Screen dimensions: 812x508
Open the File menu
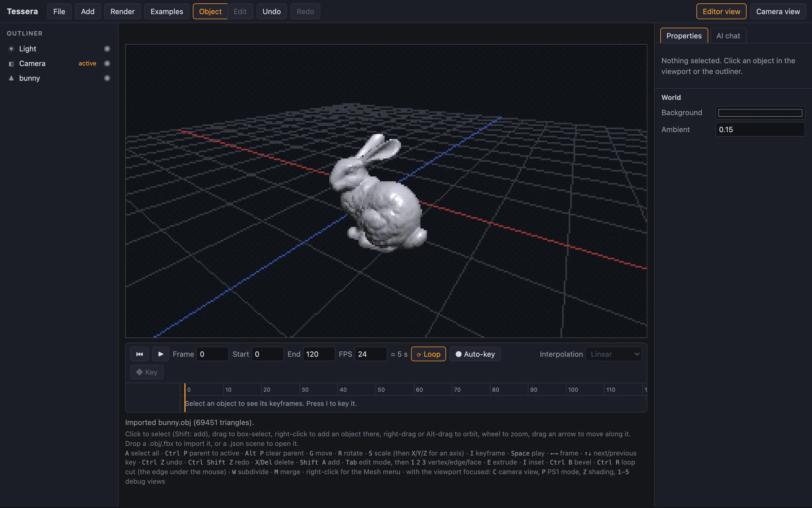pyautogui.click(x=59, y=11)
